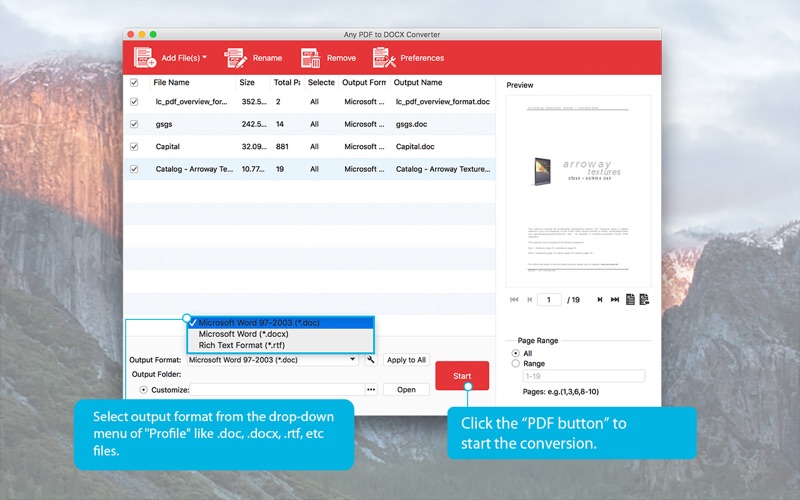Sort by the File Name column header

tap(171, 82)
